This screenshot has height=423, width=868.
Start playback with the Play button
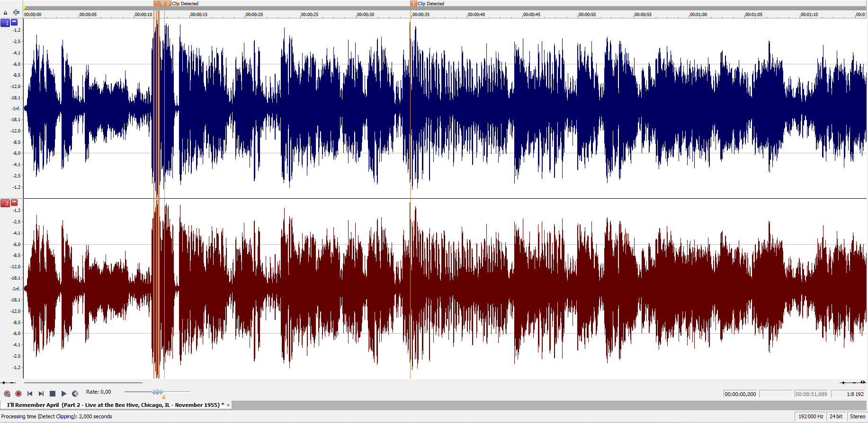[x=64, y=394]
